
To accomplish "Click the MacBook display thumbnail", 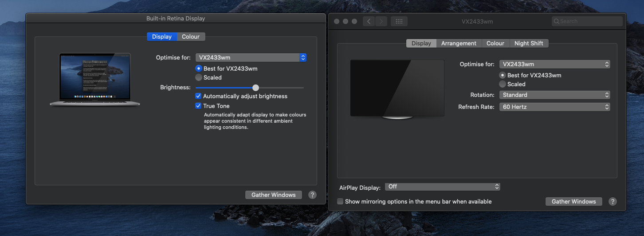I will [94, 80].
